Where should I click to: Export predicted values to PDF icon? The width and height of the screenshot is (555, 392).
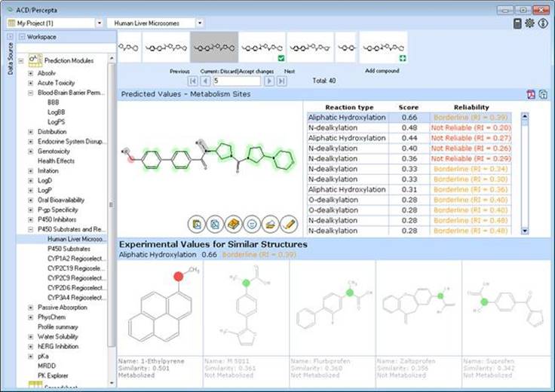(529, 94)
